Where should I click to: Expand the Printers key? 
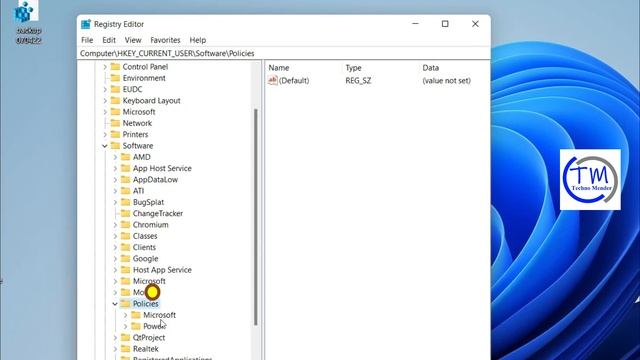tap(105, 134)
